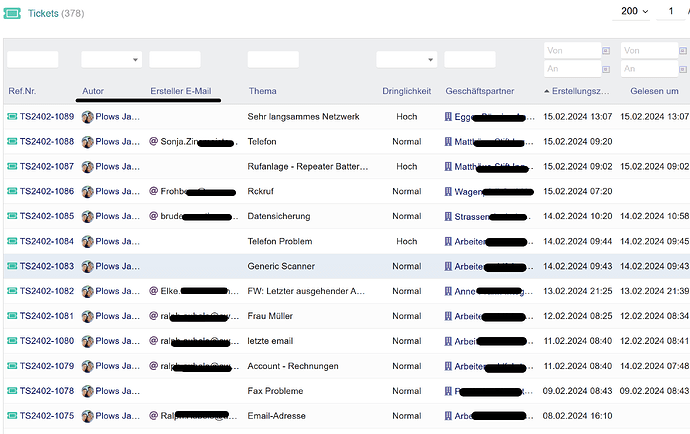Open calendar picker for Erstellungszeit 'Von' field
This screenshot has height=434, width=690.
coord(605,50)
